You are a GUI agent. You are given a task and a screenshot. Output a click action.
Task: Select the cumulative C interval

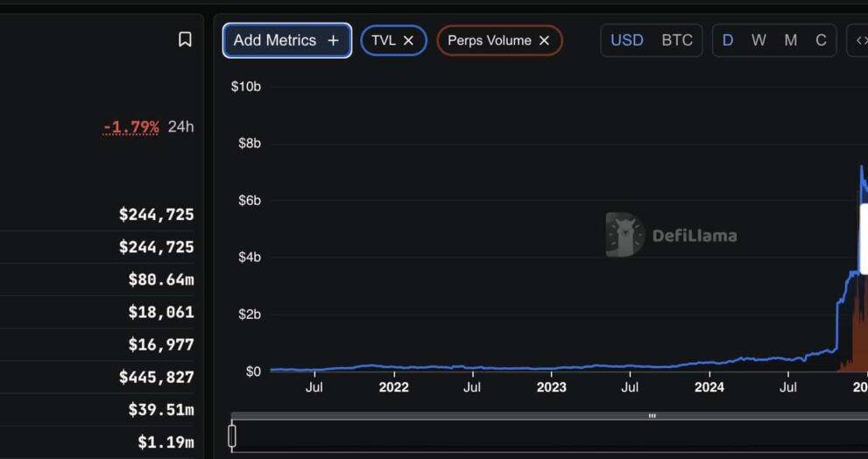821,40
